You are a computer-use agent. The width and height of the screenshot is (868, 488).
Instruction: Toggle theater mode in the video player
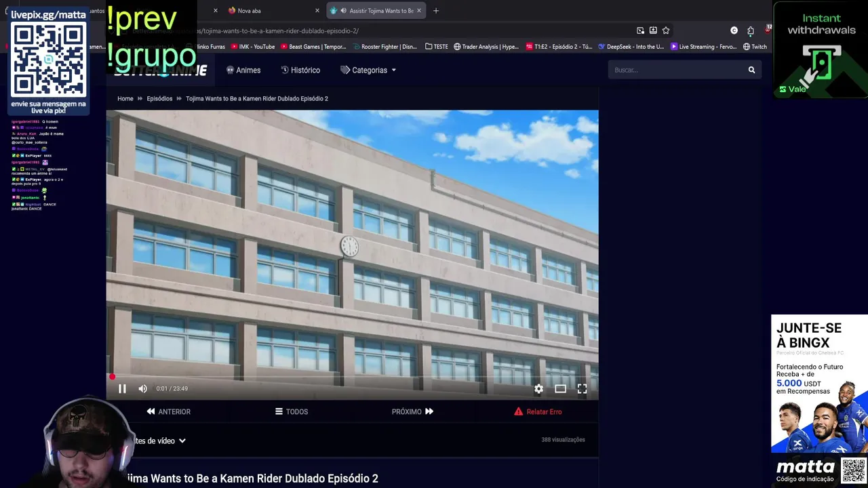tap(560, 388)
